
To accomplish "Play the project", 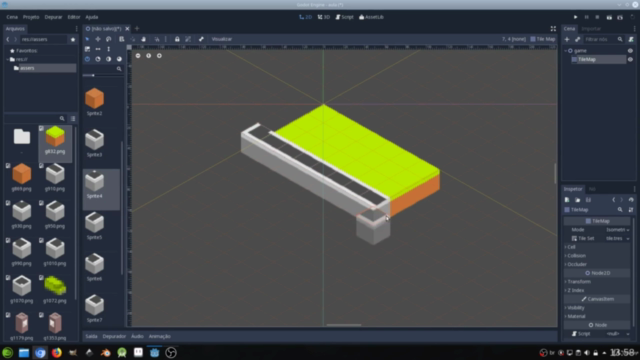I will point(576,17).
